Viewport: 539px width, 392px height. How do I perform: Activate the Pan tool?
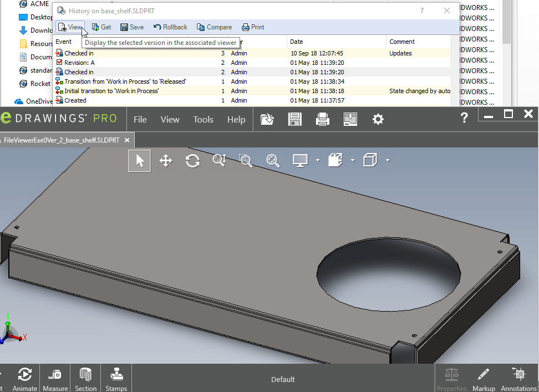click(x=165, y=161)
